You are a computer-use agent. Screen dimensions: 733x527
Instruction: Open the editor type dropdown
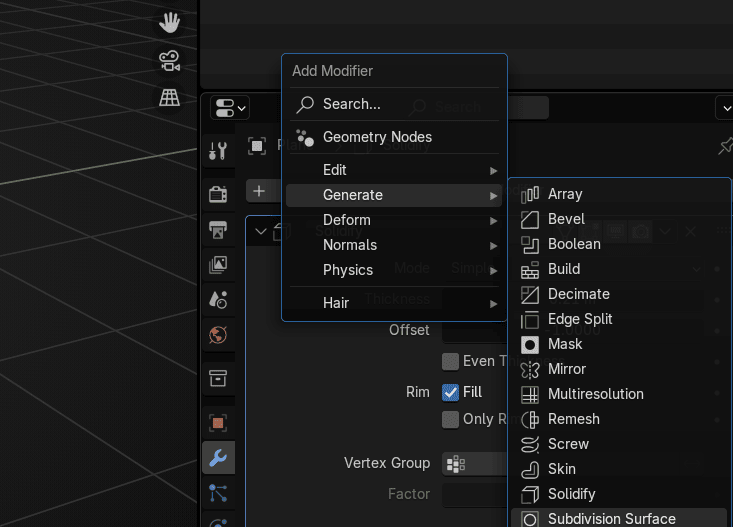click(x=230, y=108)
